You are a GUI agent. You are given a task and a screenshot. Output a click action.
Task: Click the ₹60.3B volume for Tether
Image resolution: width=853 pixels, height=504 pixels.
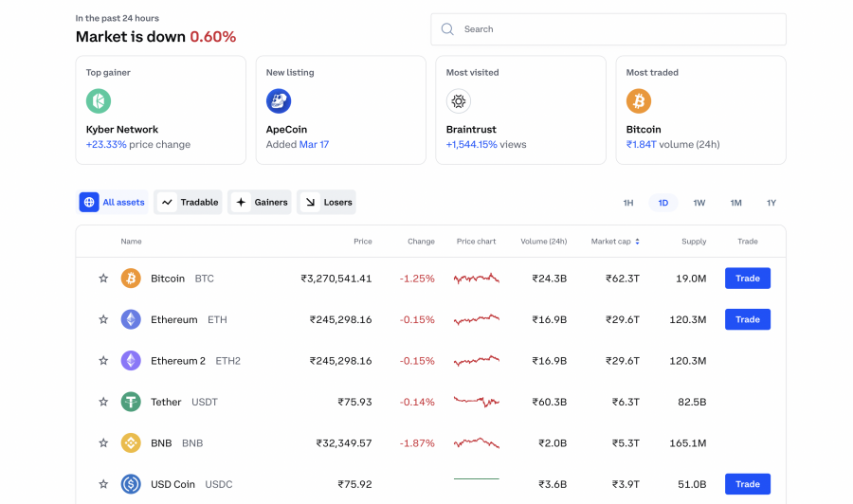(x=550, y=402)
